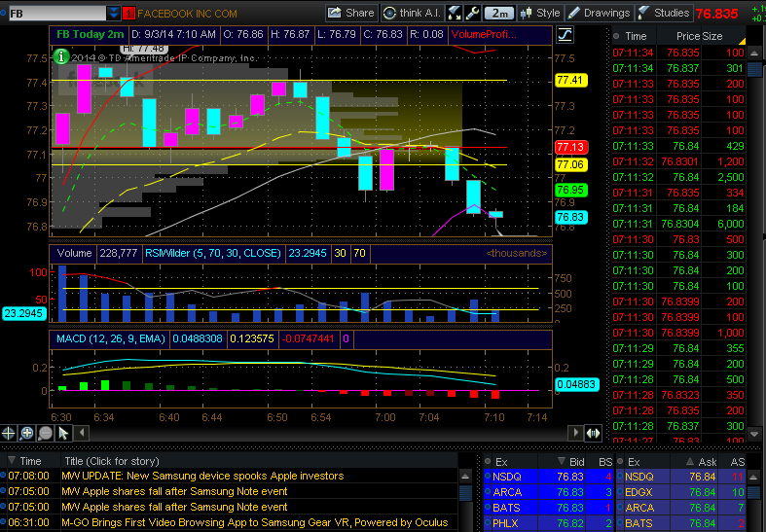Click the dot beside ask-side Ex header
Screen dimensions: 766x532
click(620, 461)
